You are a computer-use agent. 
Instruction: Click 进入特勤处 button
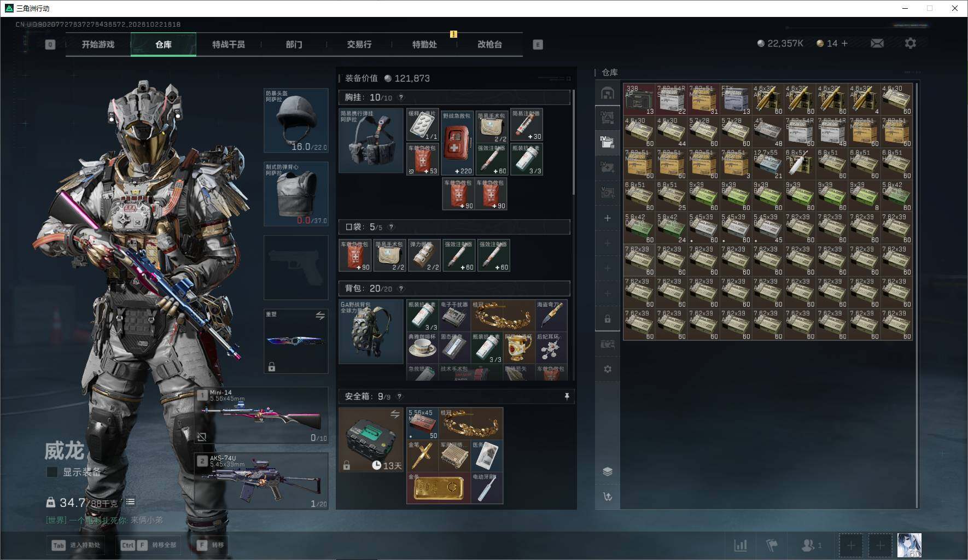(76, 545)
